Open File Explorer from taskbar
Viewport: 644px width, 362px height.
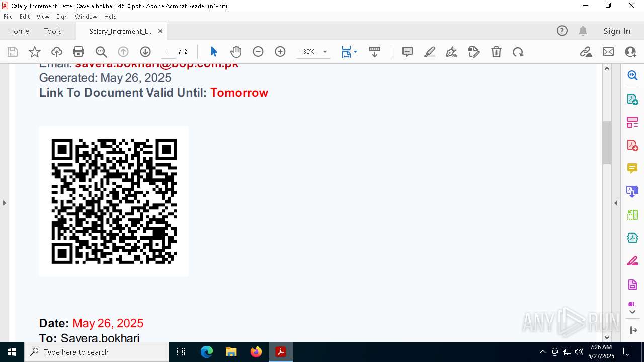[x=231, y=352]
